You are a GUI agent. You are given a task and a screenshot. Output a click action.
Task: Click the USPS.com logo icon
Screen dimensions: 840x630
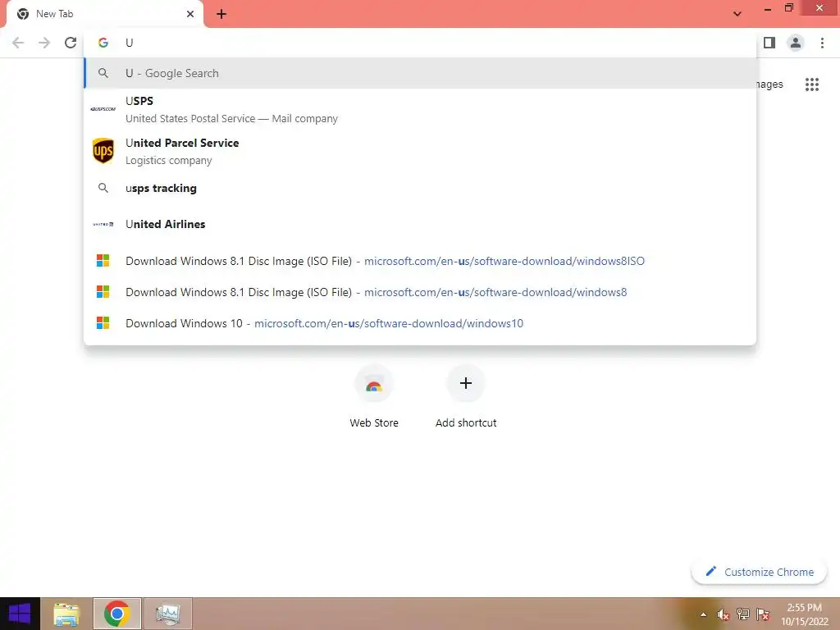[x=103, y=109]
